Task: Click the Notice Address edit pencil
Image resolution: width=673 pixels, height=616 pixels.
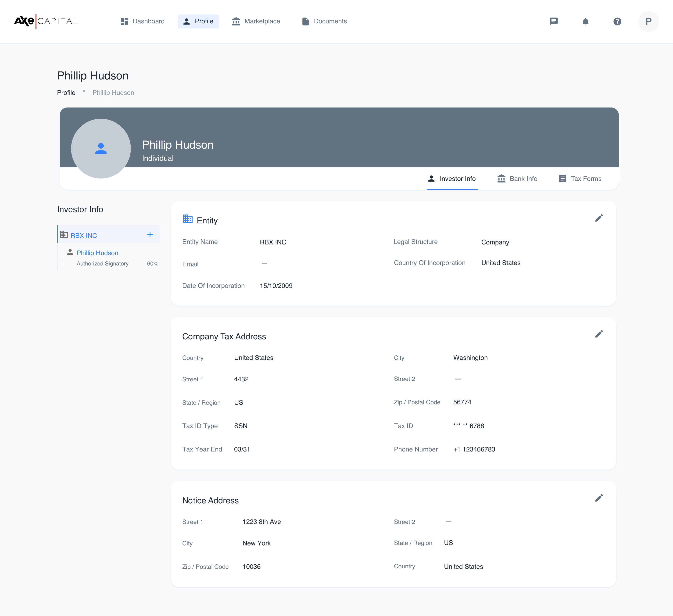Action: pyautogui.click(x=599, y=498)
